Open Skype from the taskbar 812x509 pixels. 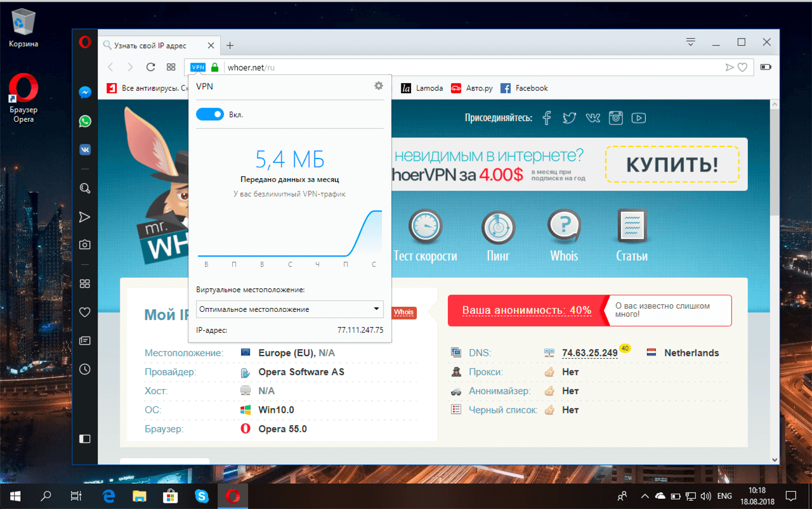tap(202, 496)
